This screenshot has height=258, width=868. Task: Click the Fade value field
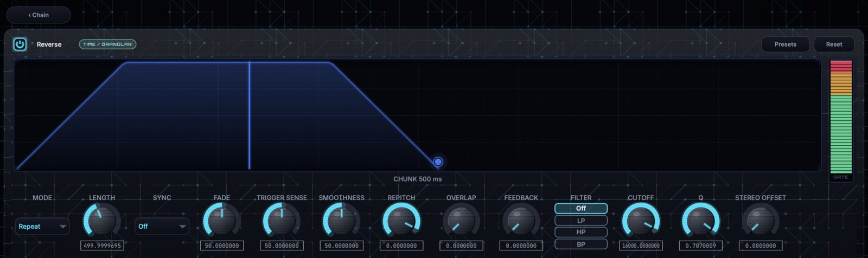(221, 246)
